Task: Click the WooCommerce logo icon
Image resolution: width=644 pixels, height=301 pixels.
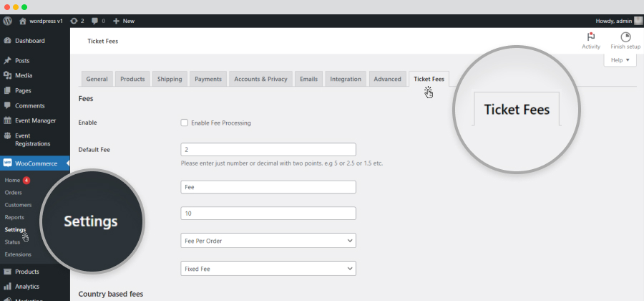Action: (x=7, y=163)
